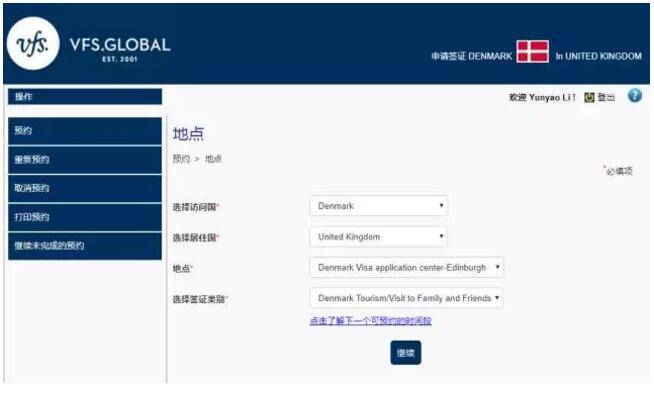654x403 pixels.
Task: Click the 登出 logout link
Action: click(x=606, y=97)
